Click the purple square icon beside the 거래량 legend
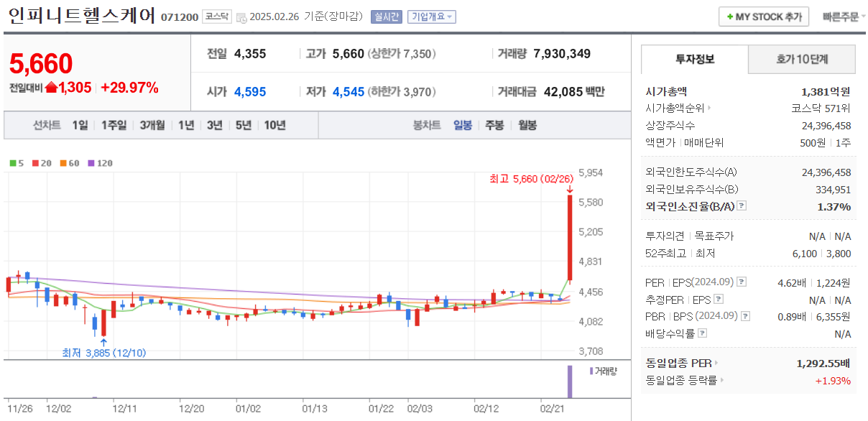The image size is (868, 421). [591, 371]
